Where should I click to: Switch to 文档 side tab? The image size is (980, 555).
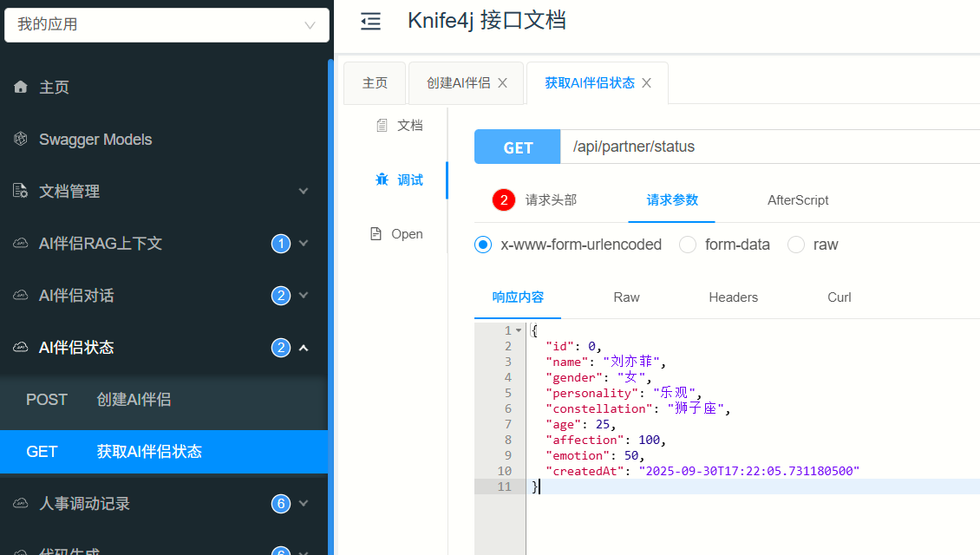pos(400,126)
